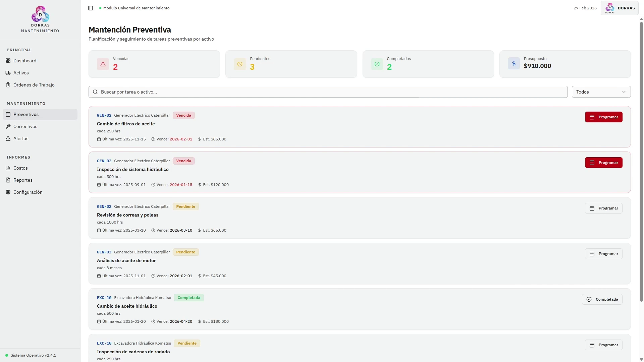Click the Presupuesto dollar icon

click(x=514, y=63)
